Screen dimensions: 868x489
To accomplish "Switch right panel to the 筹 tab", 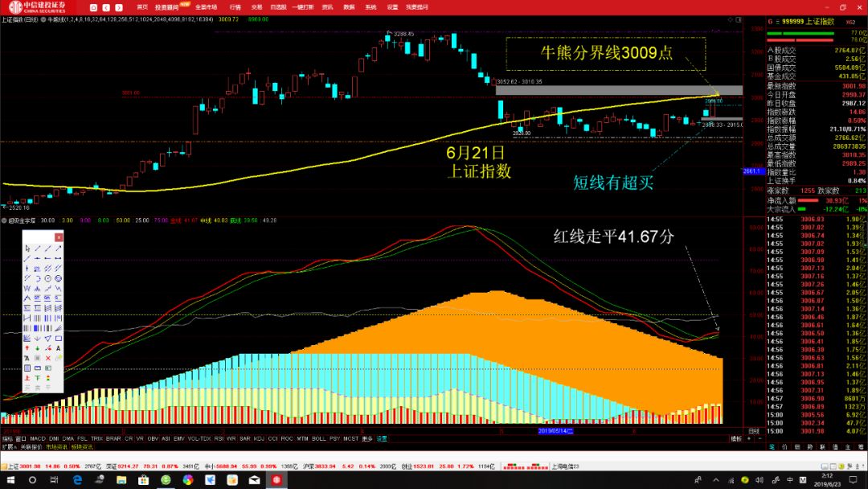I will (x=860, y=447).
